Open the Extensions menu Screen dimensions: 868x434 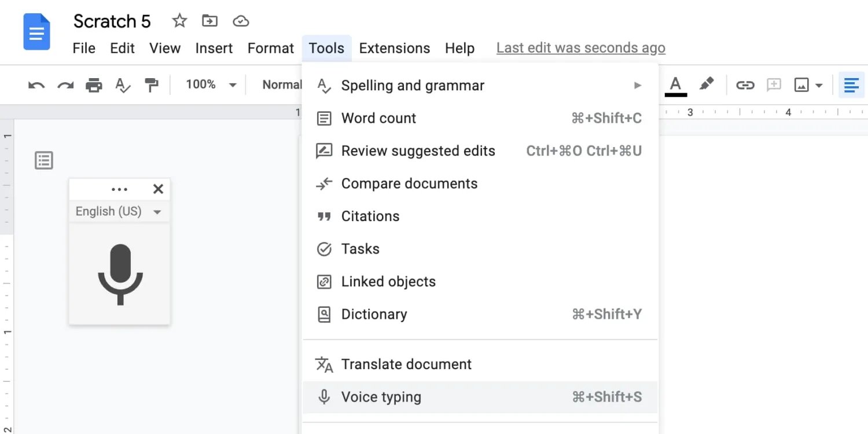(x=394, y=48)
